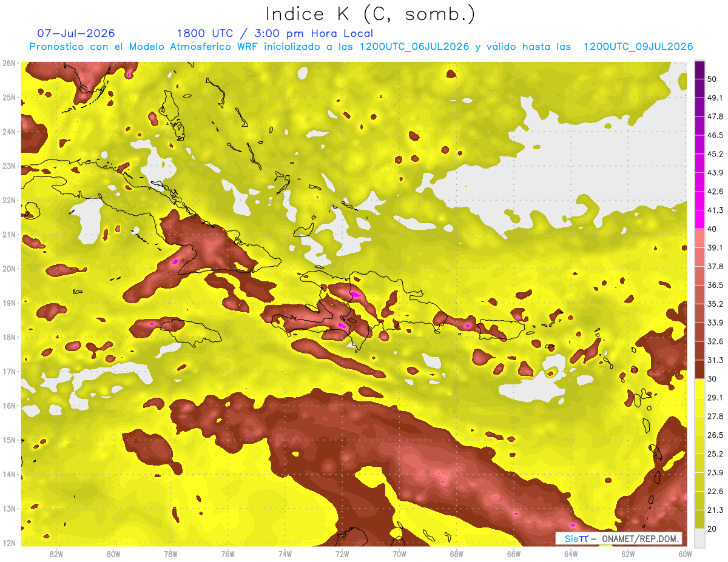Click the WRF model forecast description line
This screenshot has width=728, height=562.
point(361,47)
